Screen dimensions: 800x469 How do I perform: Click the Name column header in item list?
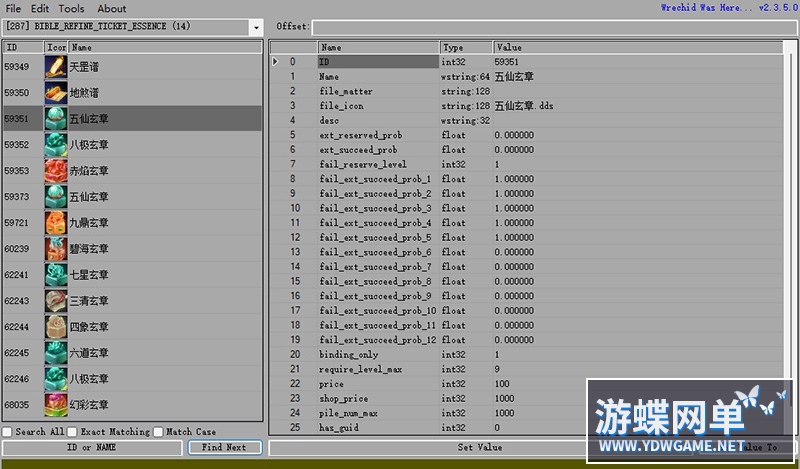[x=165, y=47]
